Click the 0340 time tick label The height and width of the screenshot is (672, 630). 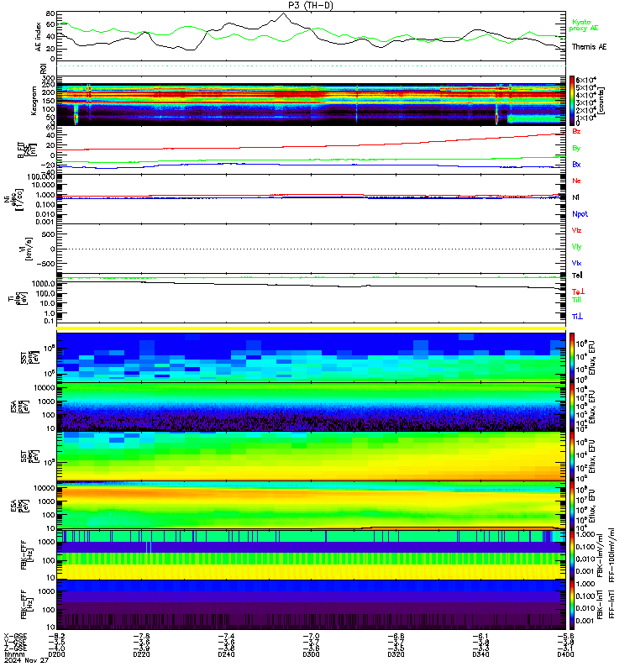tap(480, 654)
